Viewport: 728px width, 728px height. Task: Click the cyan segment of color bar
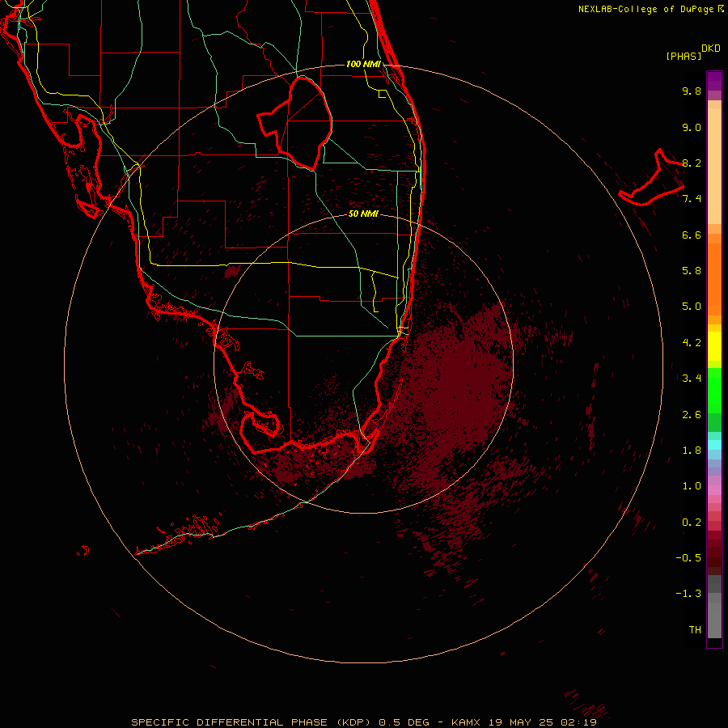[x=714, y=445]
